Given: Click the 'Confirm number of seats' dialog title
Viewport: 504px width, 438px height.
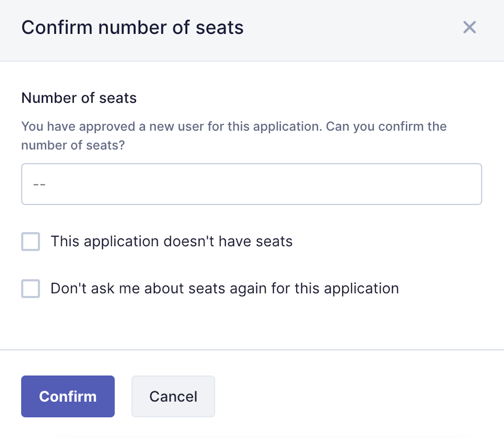Looking at the screenshot, I should [x=132, y=27].
